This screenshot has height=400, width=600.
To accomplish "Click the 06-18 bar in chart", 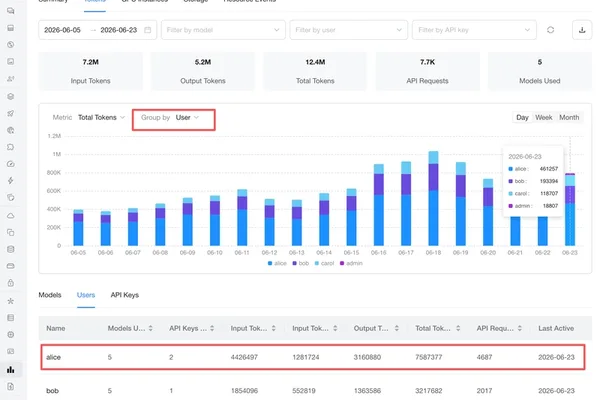I will tap(433, 198).
